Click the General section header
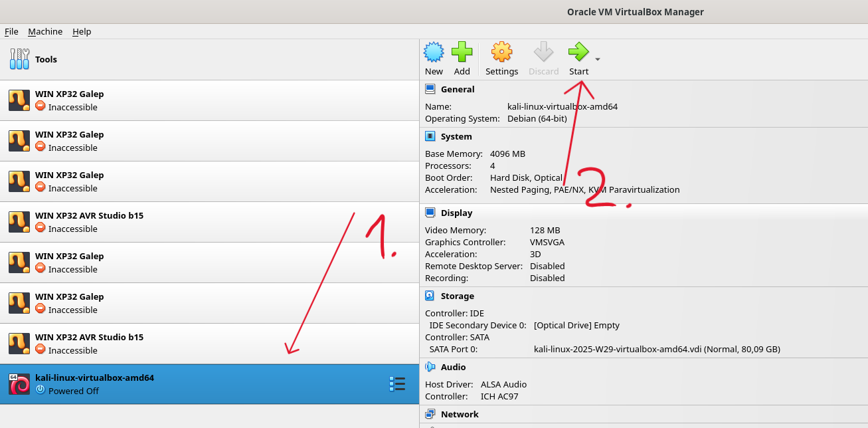The image size is (868, 428). click(x=458, y=88)
